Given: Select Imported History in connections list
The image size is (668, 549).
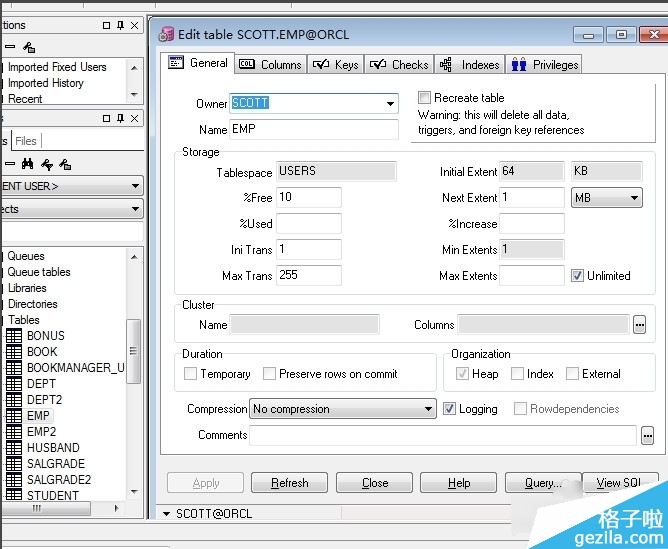Looking at the screenshot, I should [x=46, y=83].
